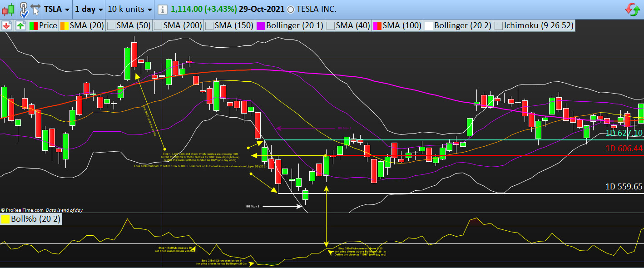Open the TSLA ticker dropdown
The height and width of the screenshot is (268, 644).
click(57, 9)
